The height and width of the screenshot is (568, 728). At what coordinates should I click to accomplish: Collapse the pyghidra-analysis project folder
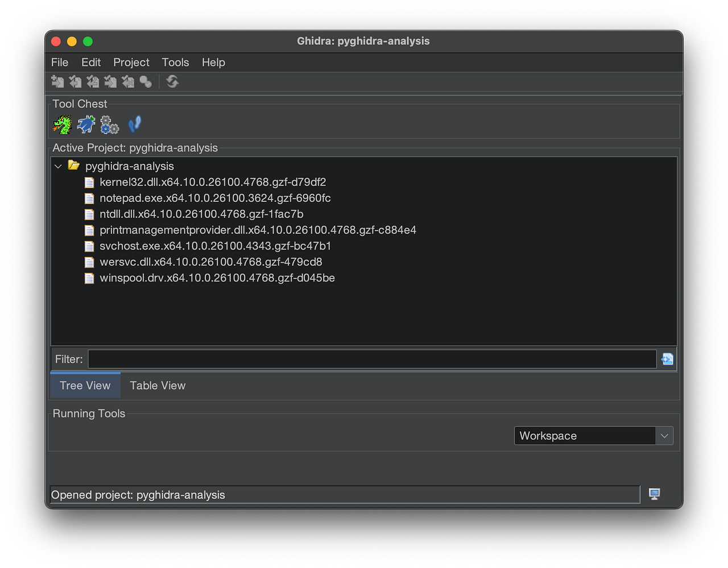pyautogui.click(x=58, y=167)
